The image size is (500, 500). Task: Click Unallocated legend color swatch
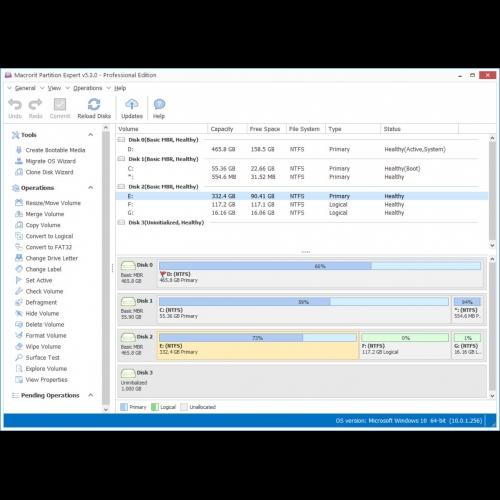coord(184,407)
